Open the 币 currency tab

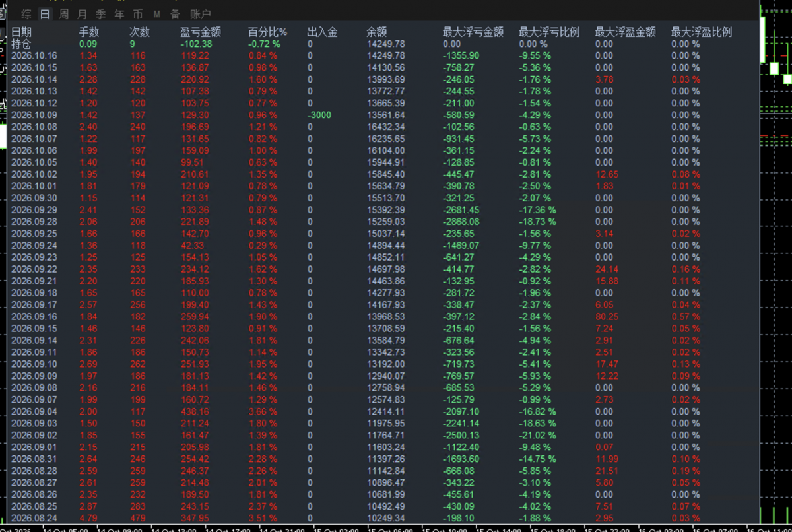[x=137, y=14]
